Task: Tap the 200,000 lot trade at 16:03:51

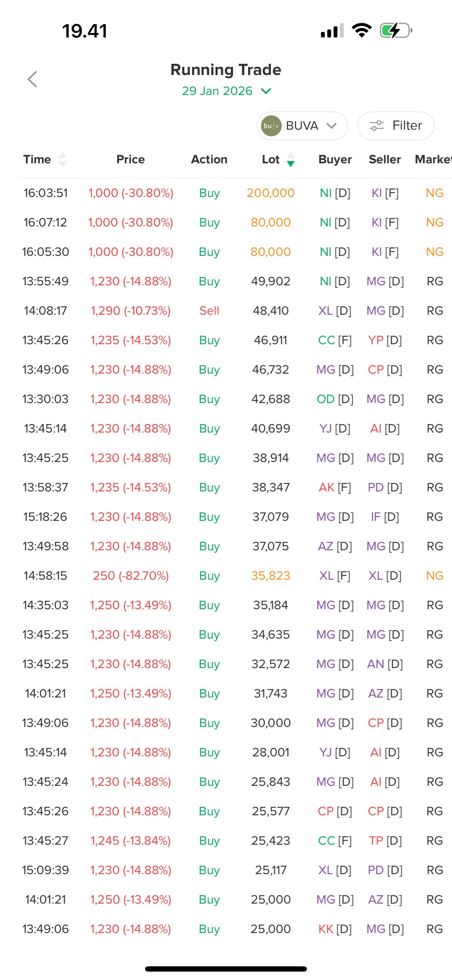Action: tap(270, 193)
